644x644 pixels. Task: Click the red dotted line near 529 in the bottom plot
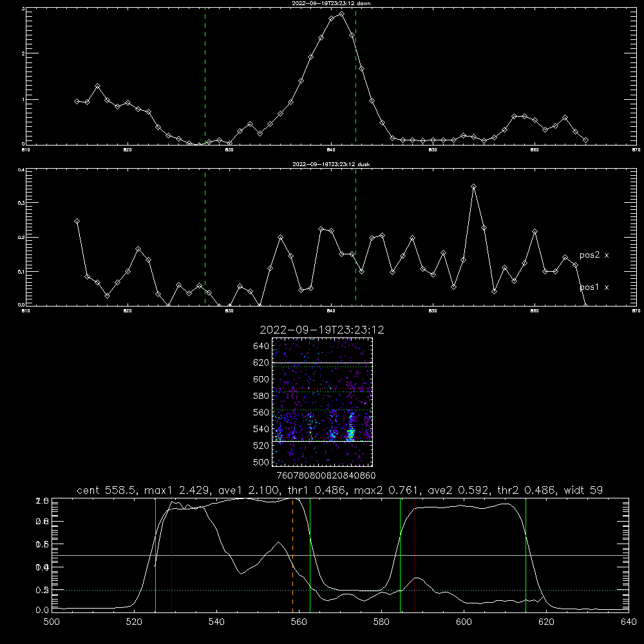(172, 555)
